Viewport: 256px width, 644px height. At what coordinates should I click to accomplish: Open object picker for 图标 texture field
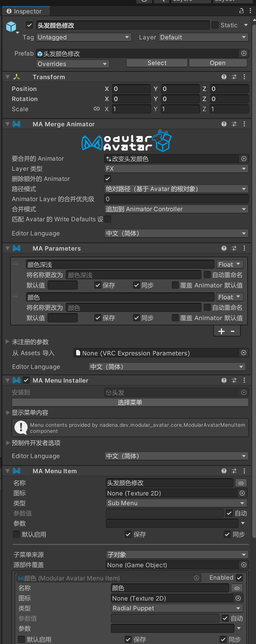tap(242, 493)
